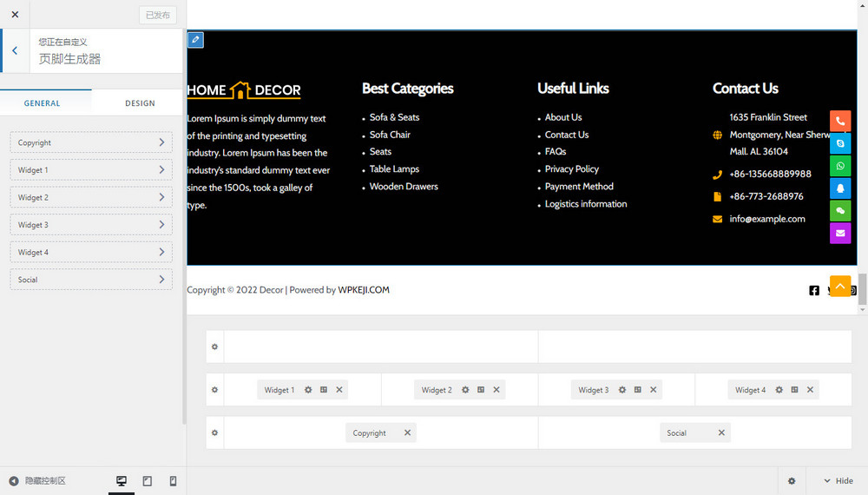
Task: Switch to the DESIGN tab
Action: [140, 103]
